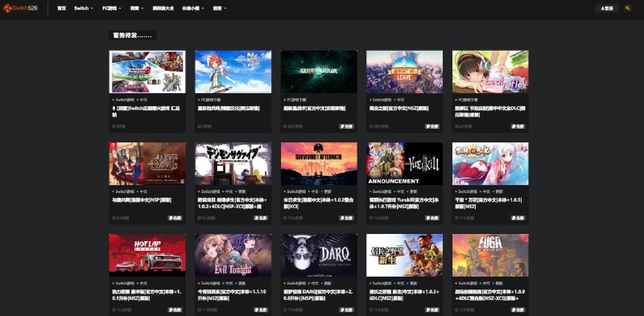Open the Surviving the Aftermath thumbnail
The width and height of the screenshot is (644, 316).
[x=319, y=164]
